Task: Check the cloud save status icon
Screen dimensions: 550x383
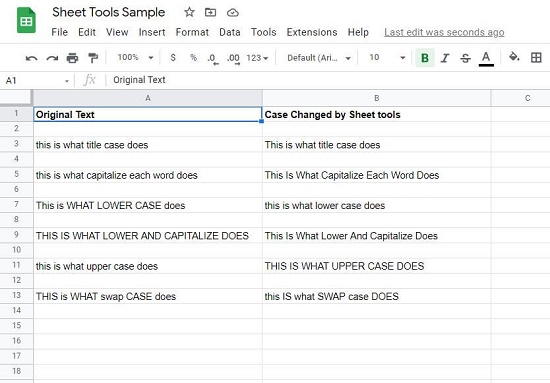Action: pyautogui.click(x=233, y=13)
